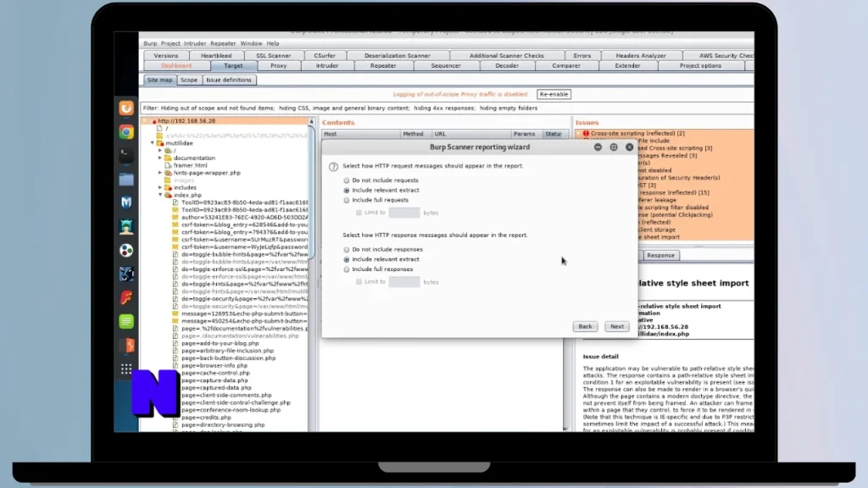
Task: Tick Limit to checkbox under responses
Action: 359,281
